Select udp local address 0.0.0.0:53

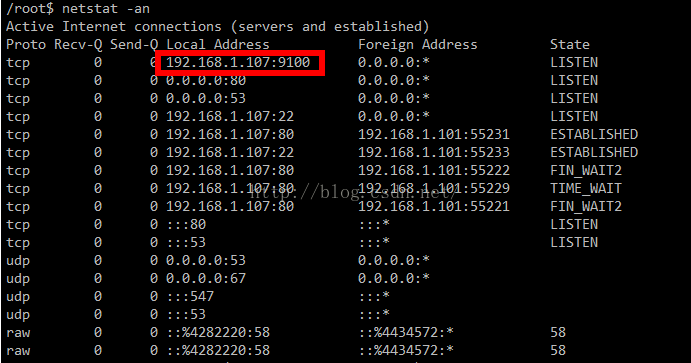coord(206,261)
